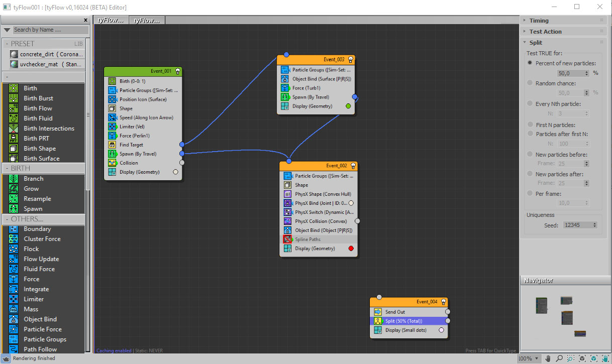Click the Flock operator icon in list
This screenshot has width=612, height=364.
pyautogui.click(x=14, y=249)
